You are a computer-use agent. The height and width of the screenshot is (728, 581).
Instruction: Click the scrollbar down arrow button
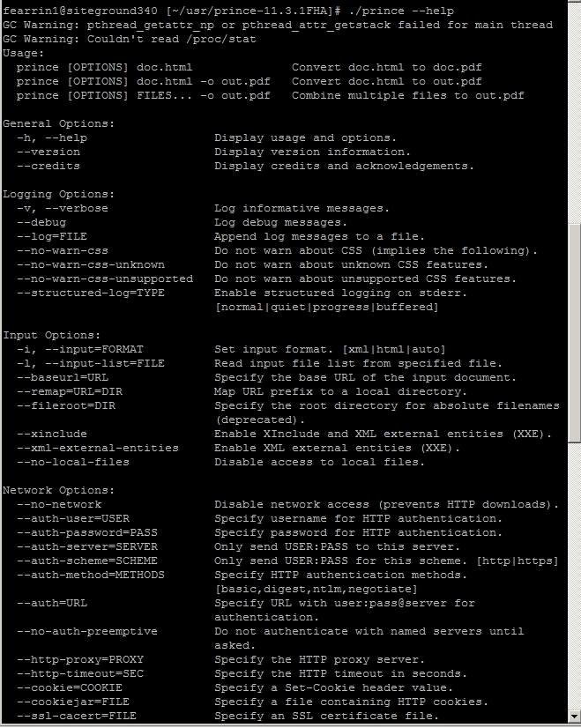click(575, 717)
